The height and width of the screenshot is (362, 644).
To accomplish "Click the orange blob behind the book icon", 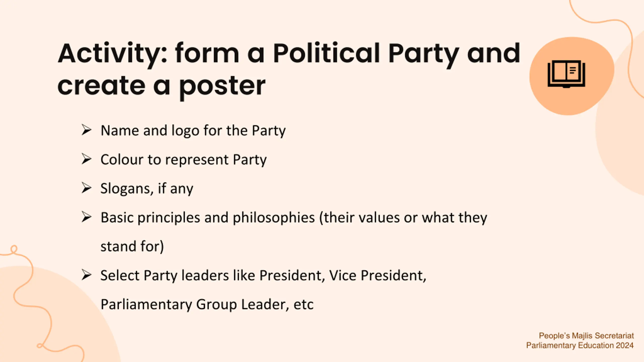I will [x=572, y=76].
